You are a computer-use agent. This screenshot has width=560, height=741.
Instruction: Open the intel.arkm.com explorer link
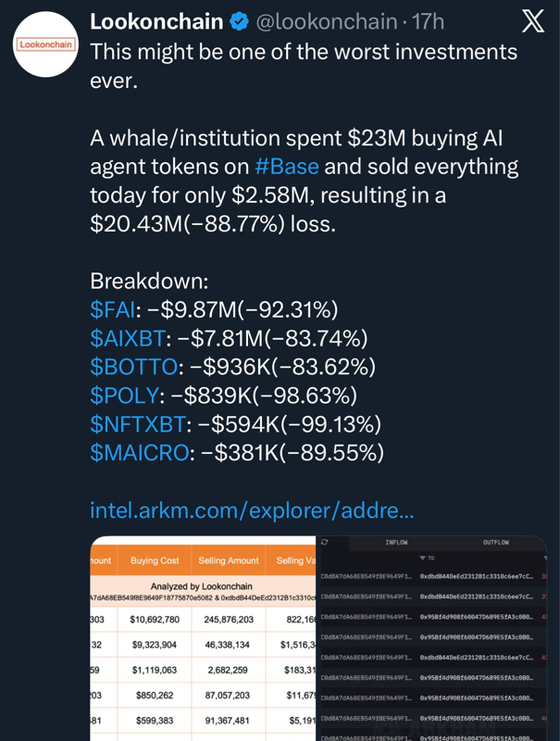(252, 509)
